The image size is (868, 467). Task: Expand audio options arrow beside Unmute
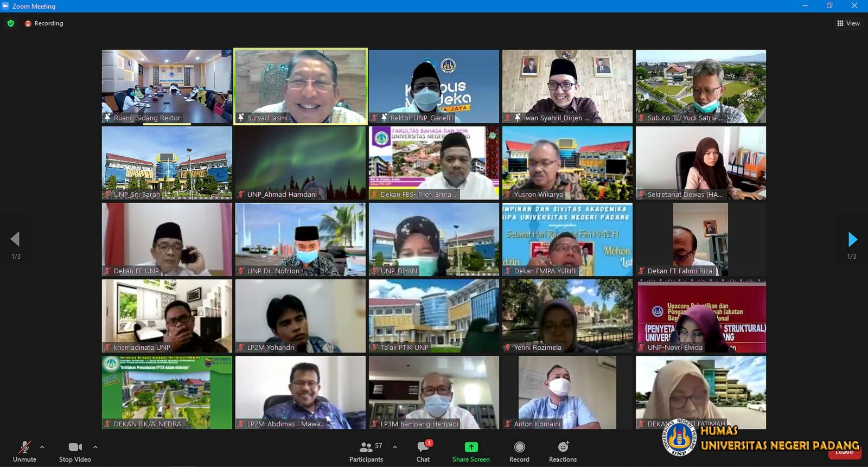[42, 447]
